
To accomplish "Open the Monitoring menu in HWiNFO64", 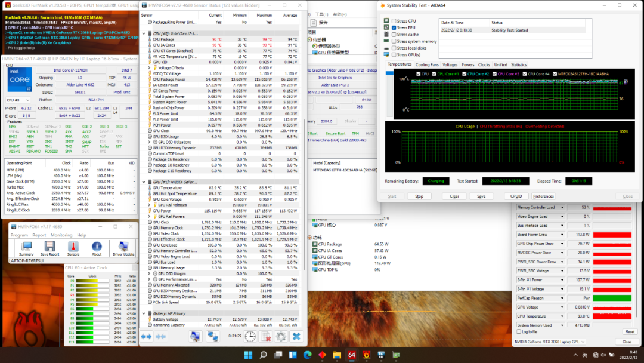I will [x=61, y=235].
